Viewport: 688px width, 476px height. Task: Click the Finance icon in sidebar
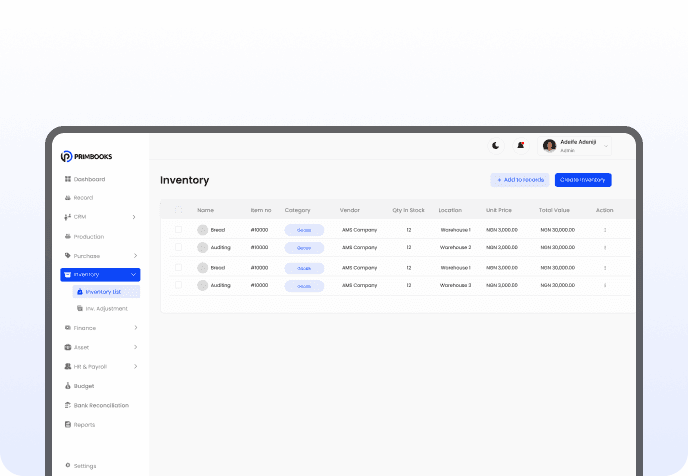tap(68, 328)
